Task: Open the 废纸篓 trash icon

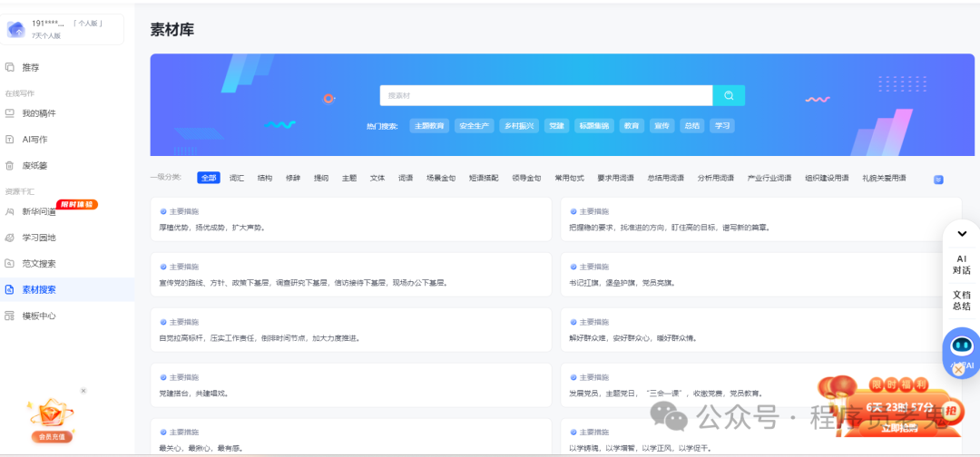Action: [x=9, y=166]
